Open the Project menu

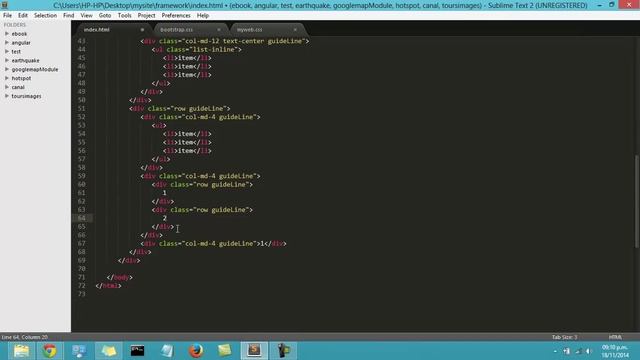tap(146, 16)
